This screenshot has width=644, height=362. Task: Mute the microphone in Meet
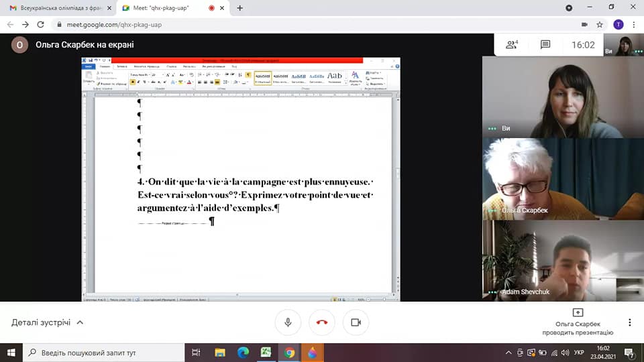pyautogui.click(x=288, y=322)
